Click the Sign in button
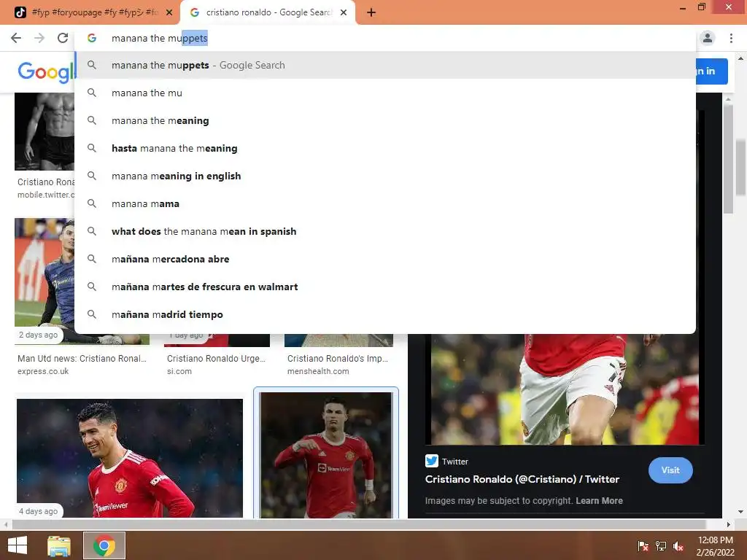Screen dimensions: 747x560 click(x=711, y=71)
